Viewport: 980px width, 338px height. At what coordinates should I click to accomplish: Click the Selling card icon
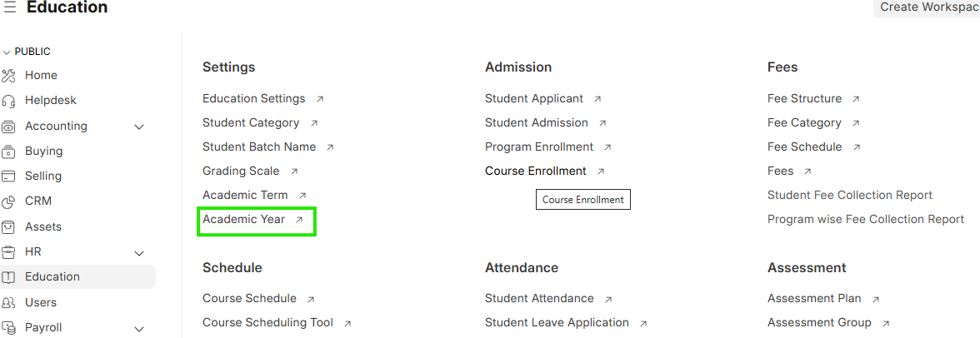point(9,176)
